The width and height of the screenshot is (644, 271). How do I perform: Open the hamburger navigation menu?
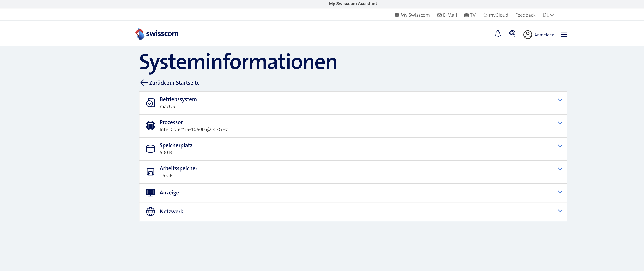[x=564, y=34]
